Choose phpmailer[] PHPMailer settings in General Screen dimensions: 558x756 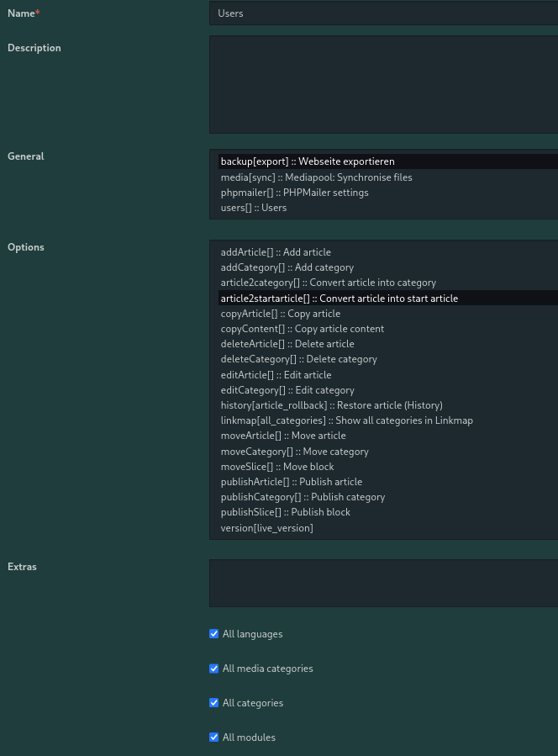(294, 193)
